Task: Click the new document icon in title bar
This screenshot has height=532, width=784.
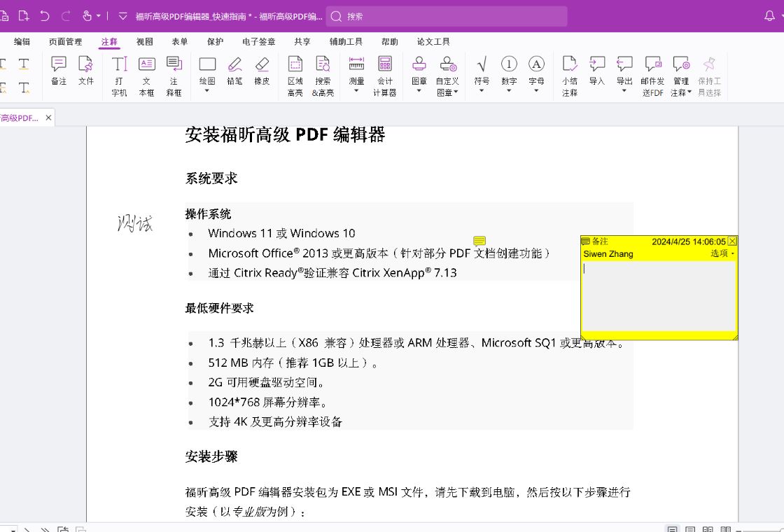Action: coord(24,16)
